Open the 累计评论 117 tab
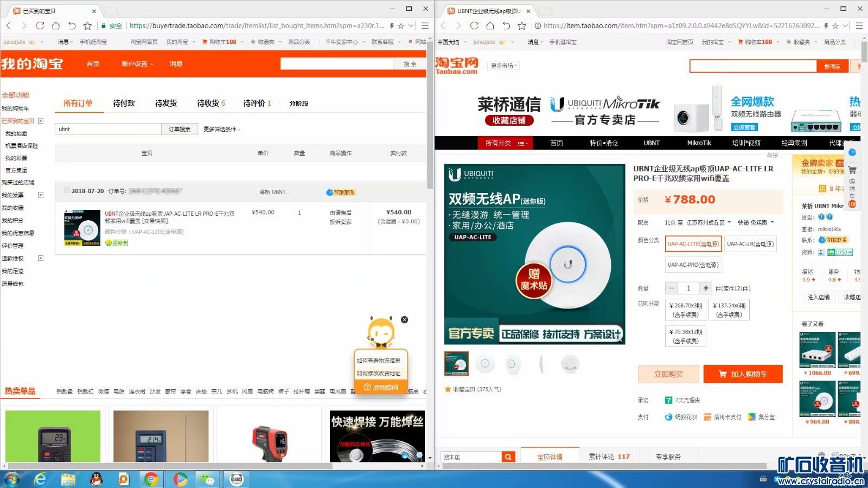Viewport: 868px width, 488px height. (609, 457)
